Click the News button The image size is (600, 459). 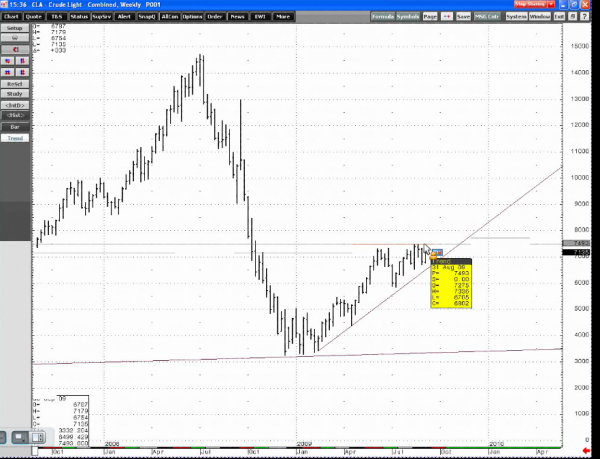tap(237, 17)
